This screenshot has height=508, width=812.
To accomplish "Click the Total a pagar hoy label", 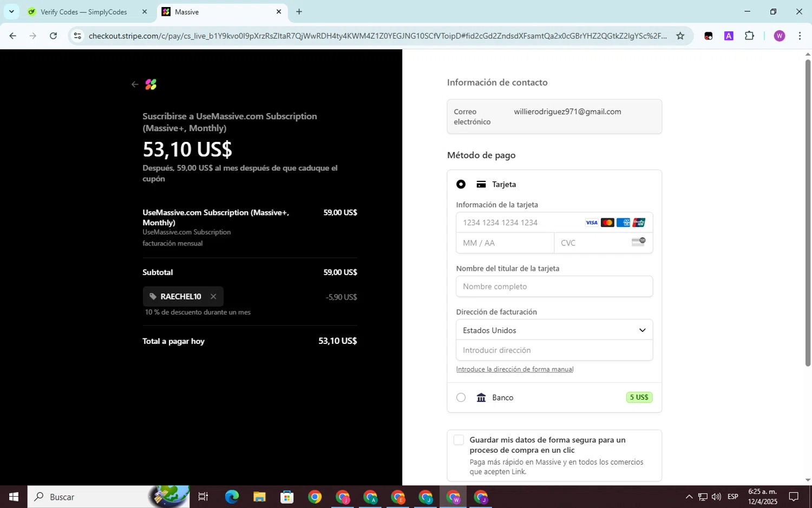I will [173, 341].
